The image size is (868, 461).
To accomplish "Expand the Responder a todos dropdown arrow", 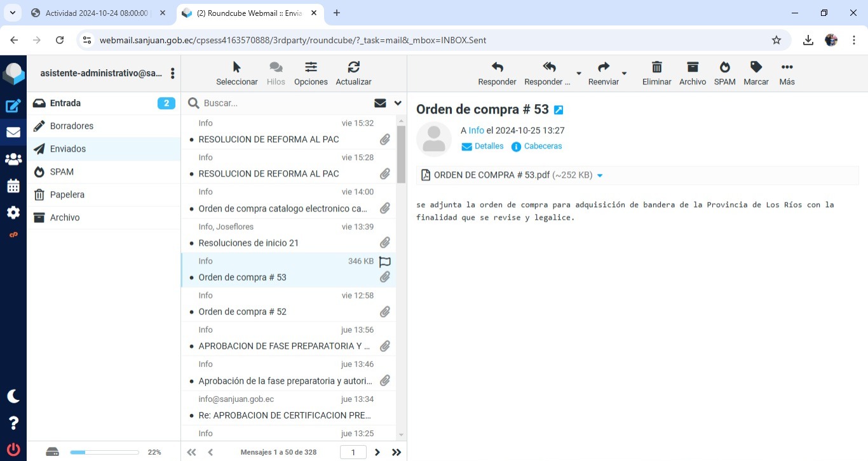I will pos(578,74).
